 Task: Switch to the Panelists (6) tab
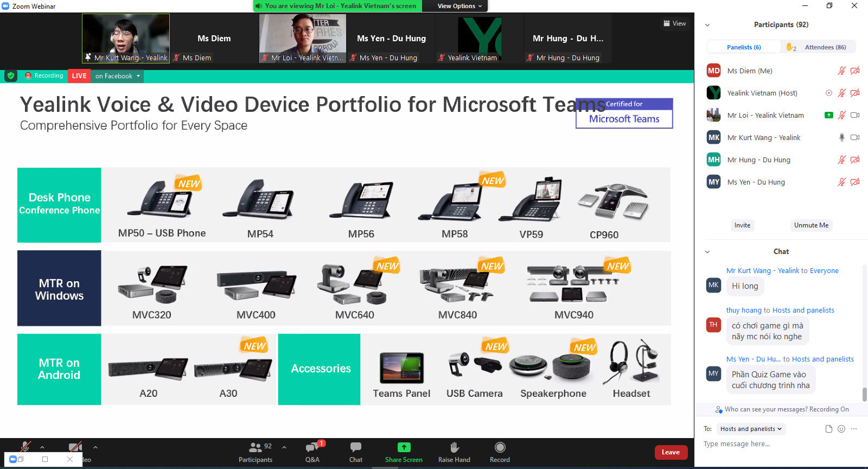click(744, 47)
